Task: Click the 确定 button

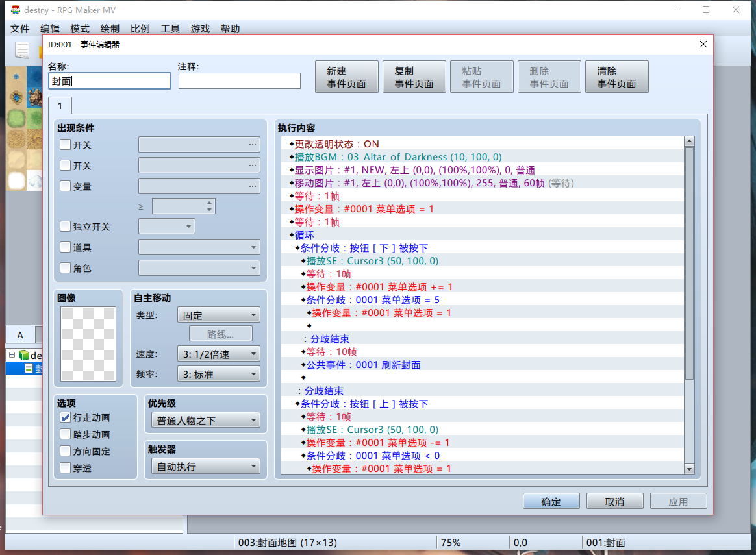Action: [551, 502]
